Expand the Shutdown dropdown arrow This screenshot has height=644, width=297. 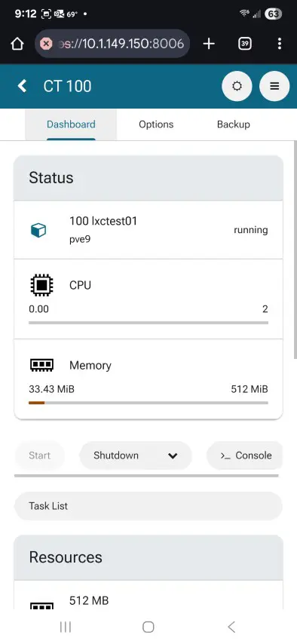tap(173, 455)
